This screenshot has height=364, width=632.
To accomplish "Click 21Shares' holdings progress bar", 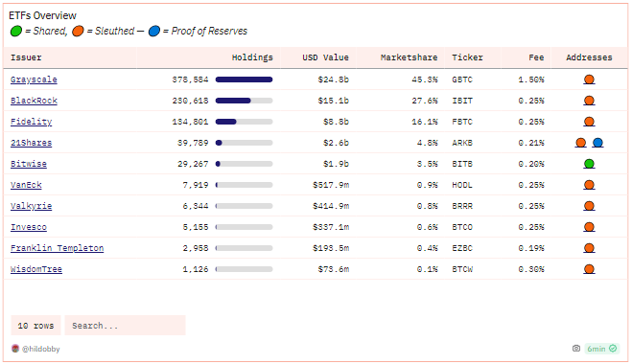I will [x=245, y=143].
